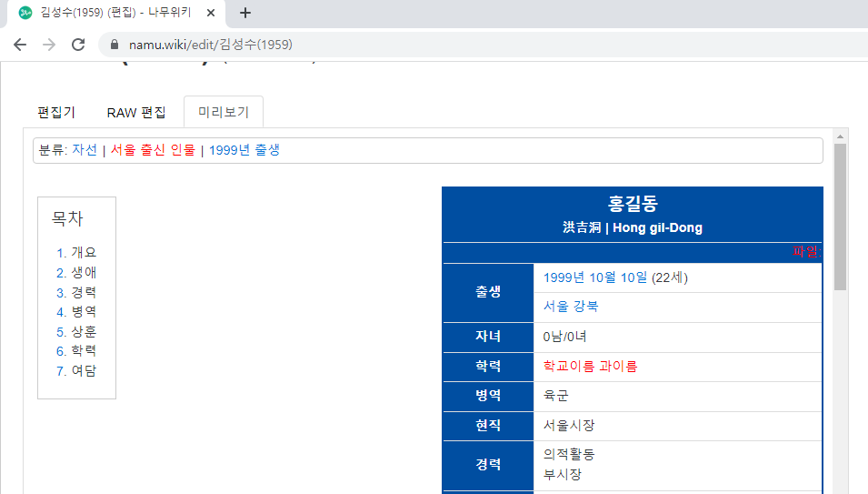Open the 1999년 출생 category link
This screenshot has width=868, height=494.
[x=244, y=150]
